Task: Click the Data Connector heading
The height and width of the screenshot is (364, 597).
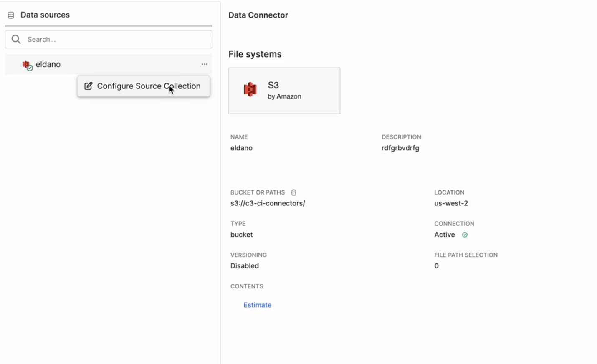Action: [x=258, y=15]
